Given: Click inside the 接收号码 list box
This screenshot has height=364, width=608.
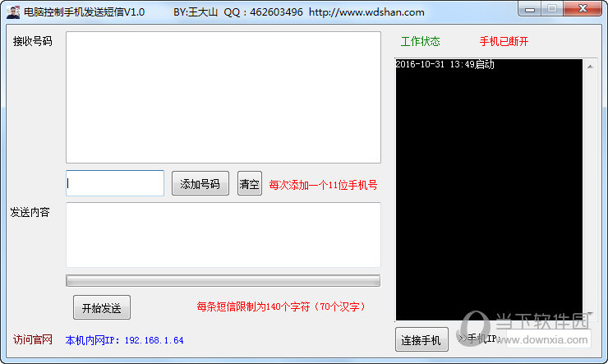Looking at the screenshot, I should (223, 97).
